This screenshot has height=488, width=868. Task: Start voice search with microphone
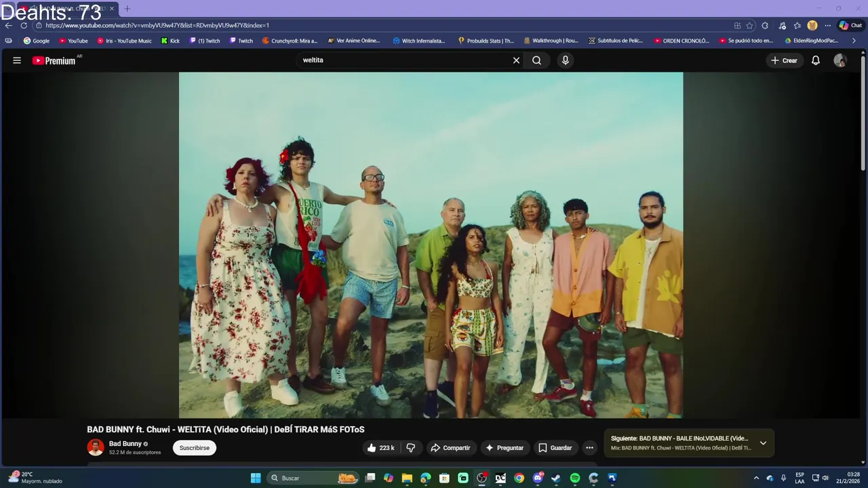[x=566, y=60]
